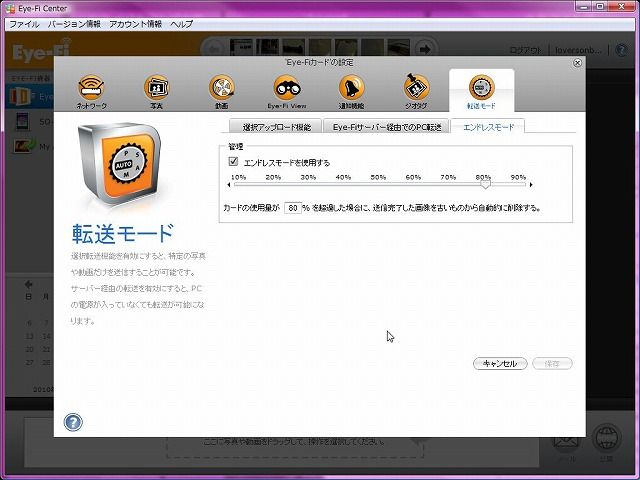The image size is (640, 480).
Task: Click the Eye-Fi logo in main window
Action: tap(41, 51)
